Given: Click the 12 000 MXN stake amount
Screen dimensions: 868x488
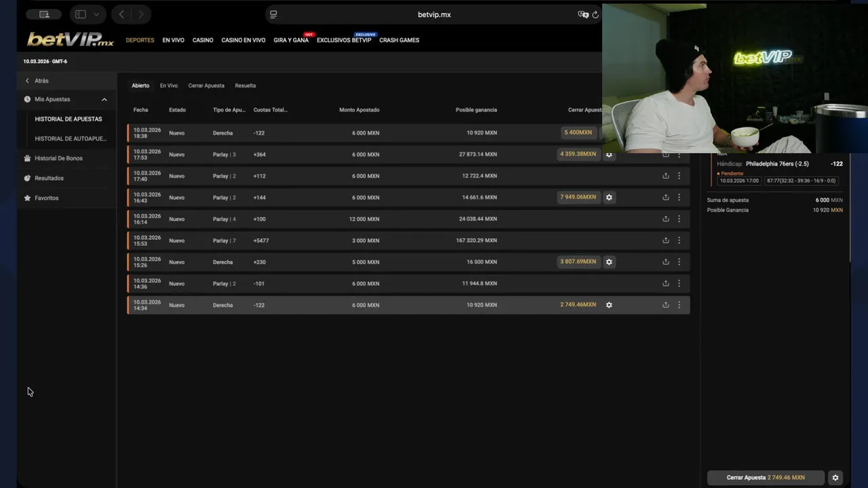Looking at the screenshot, I should [364, 219].
